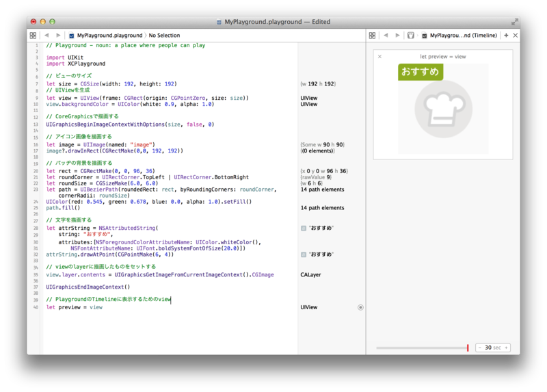The width and height of the screenshot is (547, 392).
Task: Click the 30 sec duration field
Action: 493,348
